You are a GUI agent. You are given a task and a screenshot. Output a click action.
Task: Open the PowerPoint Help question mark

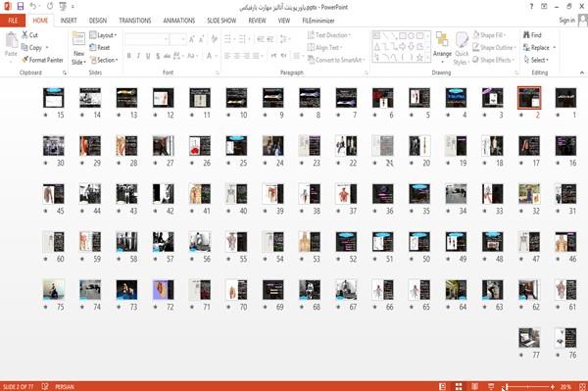tap(531, 7)
